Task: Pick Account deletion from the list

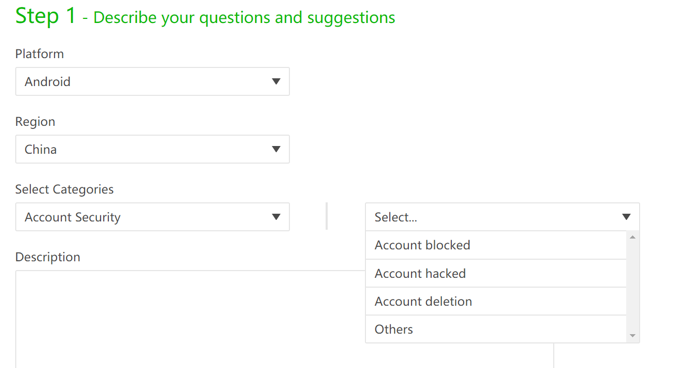Action: (496, 301)
